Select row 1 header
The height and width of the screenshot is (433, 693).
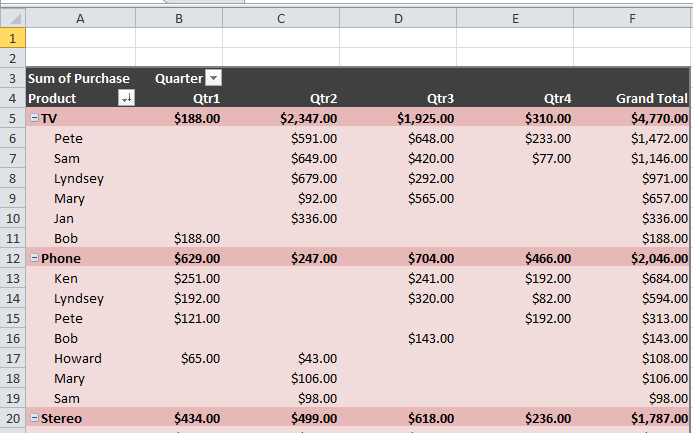click(12, 38)
